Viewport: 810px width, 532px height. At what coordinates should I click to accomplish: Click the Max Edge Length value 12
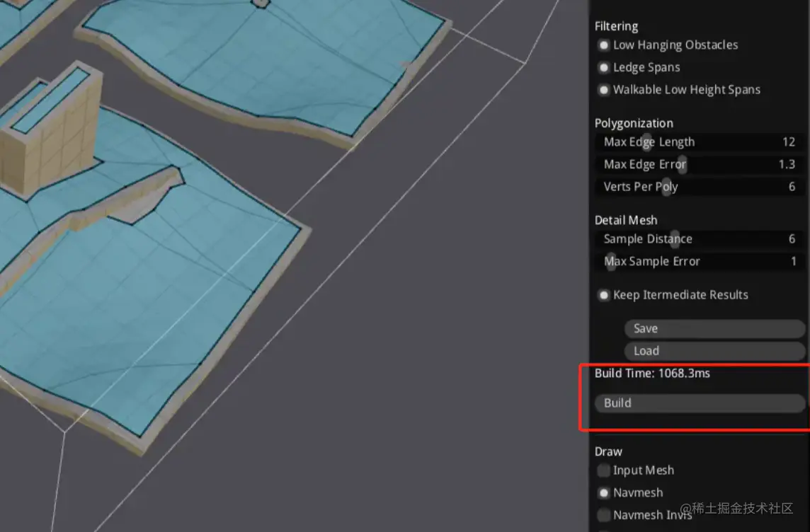(788, 142)
